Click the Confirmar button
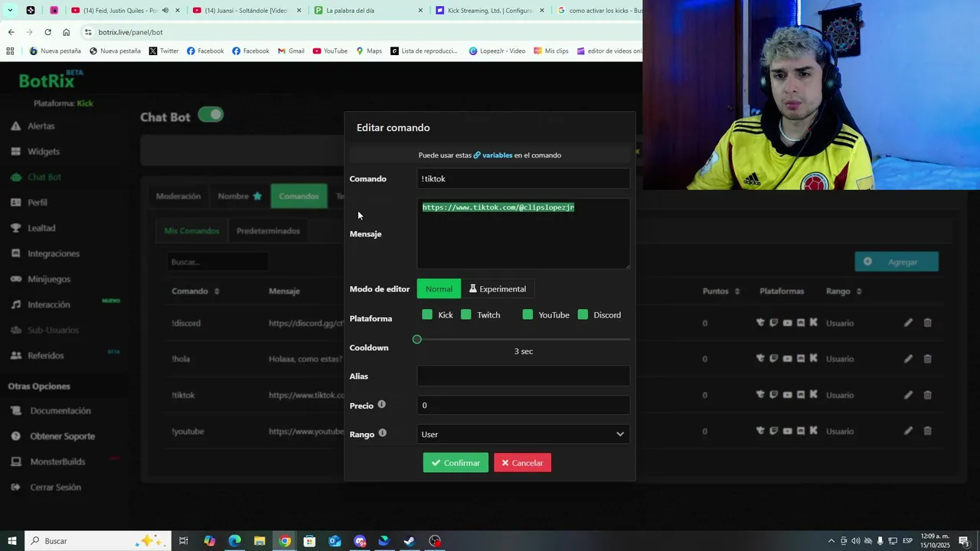The width and height of the screenshot is (980, 551). click(456, 462)
